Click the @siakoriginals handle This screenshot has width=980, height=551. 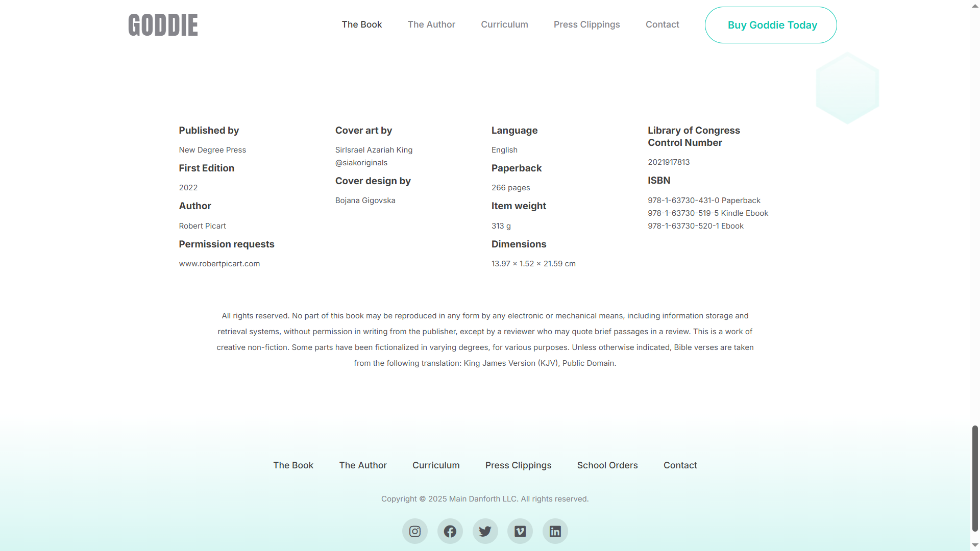pos(361,163)
